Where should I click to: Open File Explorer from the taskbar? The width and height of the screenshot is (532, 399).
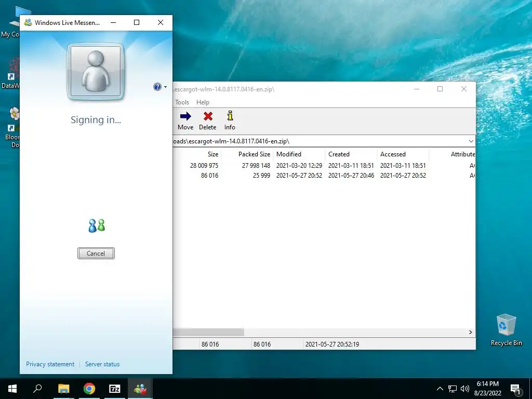coord(63,389)
